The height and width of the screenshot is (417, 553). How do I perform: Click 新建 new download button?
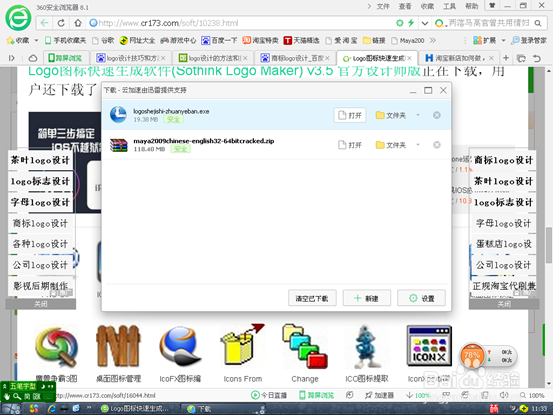(367, 298)
